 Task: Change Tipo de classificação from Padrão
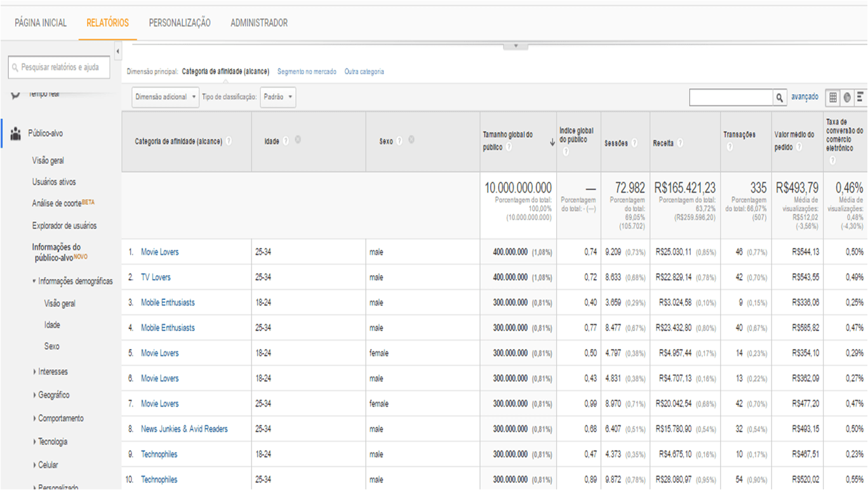click(277, 97)
